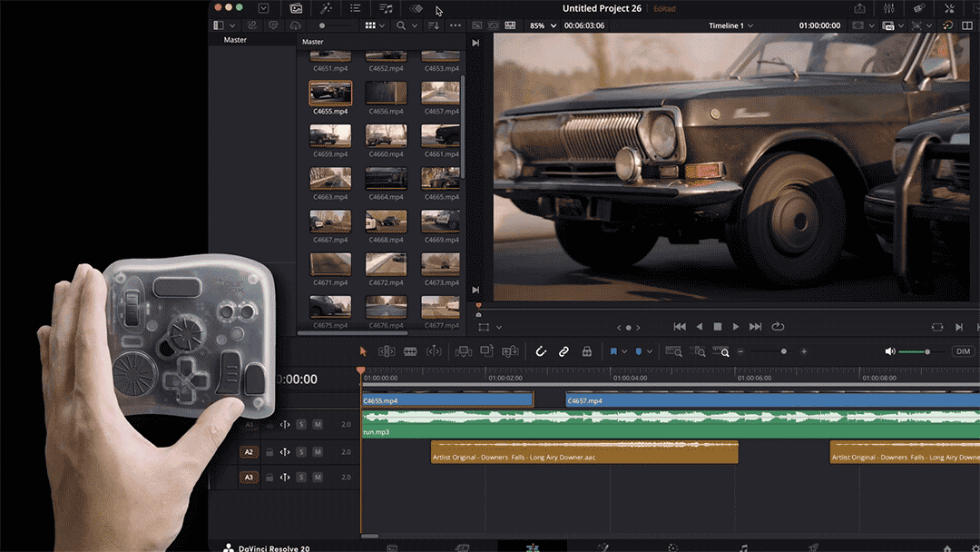Click the DIM audio button

pyautogui.click(x=963, y=351)
